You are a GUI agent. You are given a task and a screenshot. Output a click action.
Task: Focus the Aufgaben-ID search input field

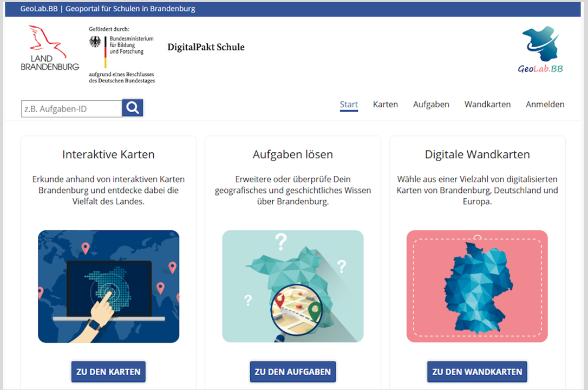pyautogui.click(x=71, y=109)
